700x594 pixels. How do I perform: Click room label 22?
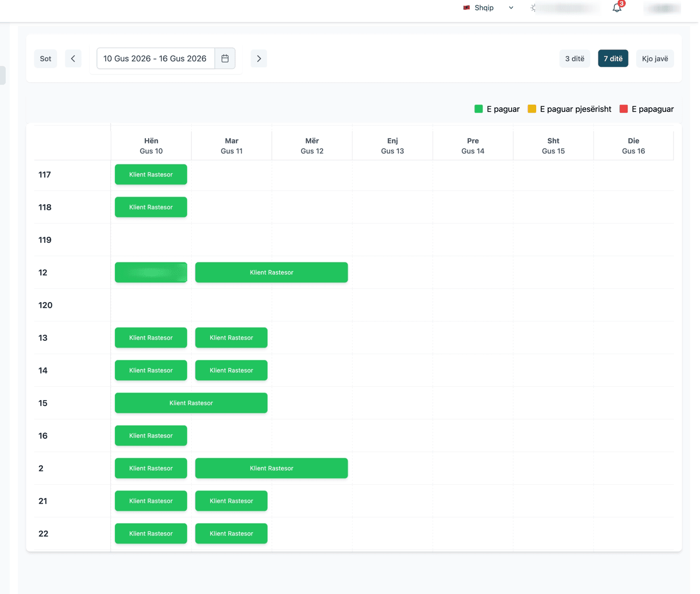click(x=43, y=534)
